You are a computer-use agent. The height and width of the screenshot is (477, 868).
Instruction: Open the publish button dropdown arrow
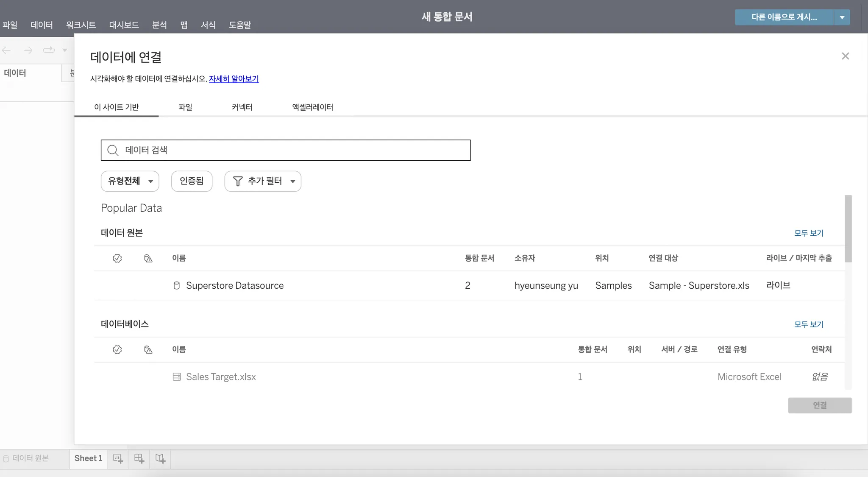click(x=842, y=17)
